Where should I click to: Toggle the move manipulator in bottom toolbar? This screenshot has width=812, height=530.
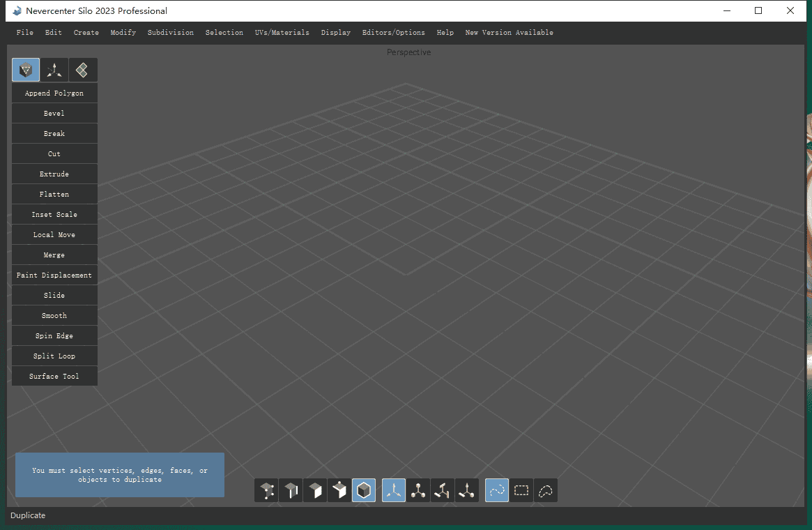point(394,491)
